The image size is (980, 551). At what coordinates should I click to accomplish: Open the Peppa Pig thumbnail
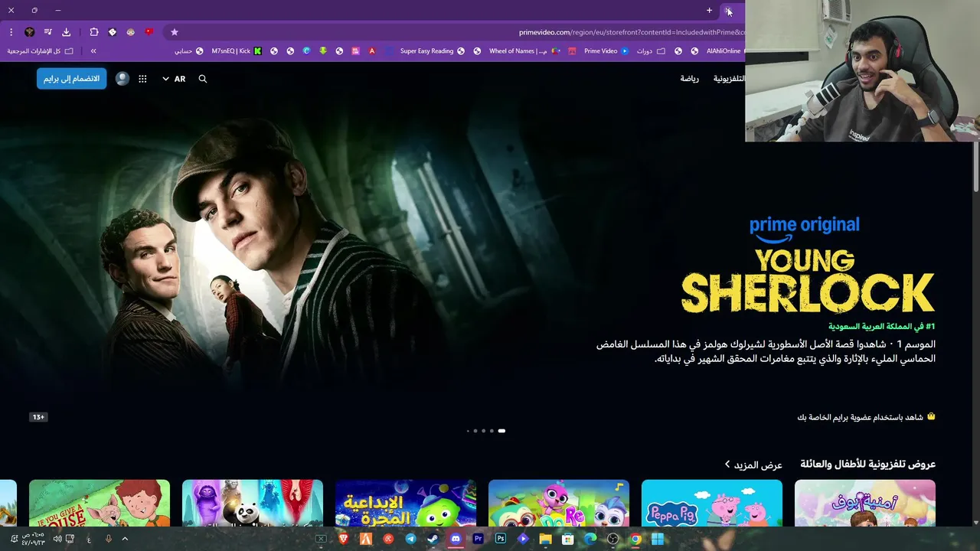coord(712,503)
